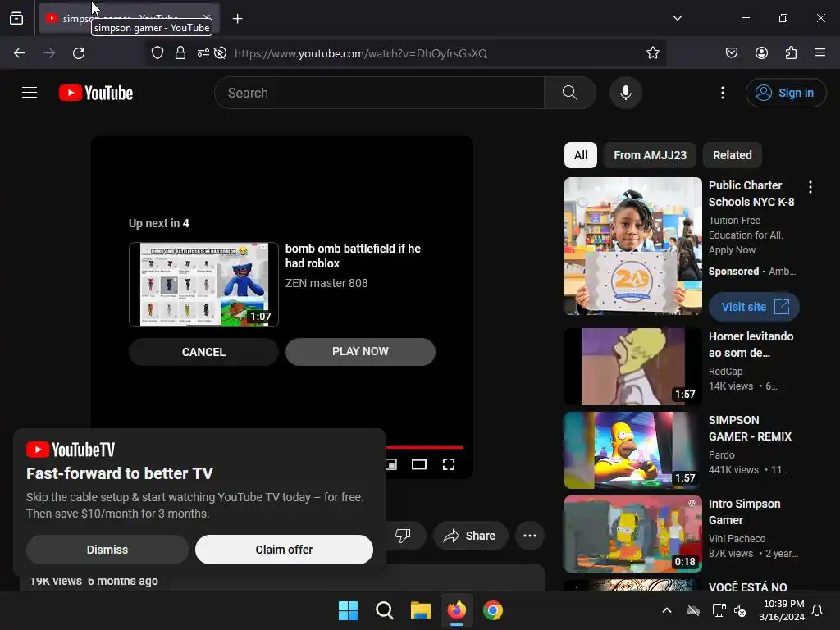The width and height of the screenshot is (840, 630).
Task: Reload the current page
Action: (x=79, y=53)
